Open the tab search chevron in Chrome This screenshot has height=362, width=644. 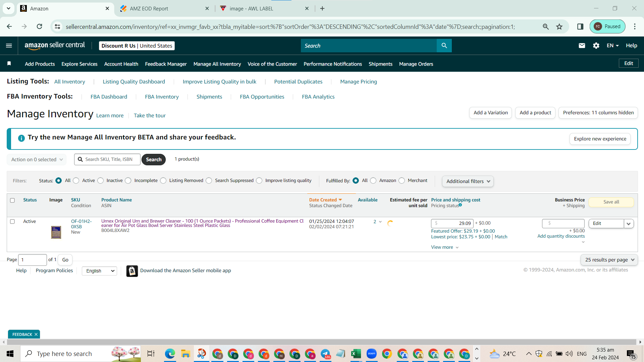pos(8,8)
